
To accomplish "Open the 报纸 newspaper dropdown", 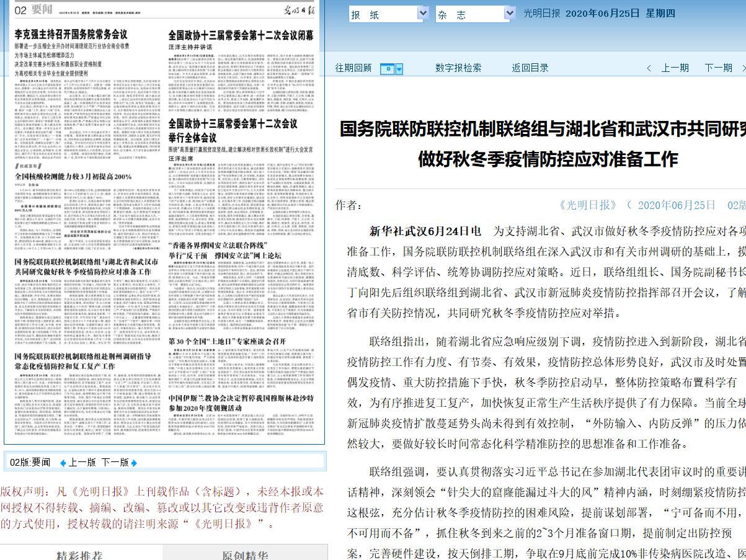I will click(389, 14).
